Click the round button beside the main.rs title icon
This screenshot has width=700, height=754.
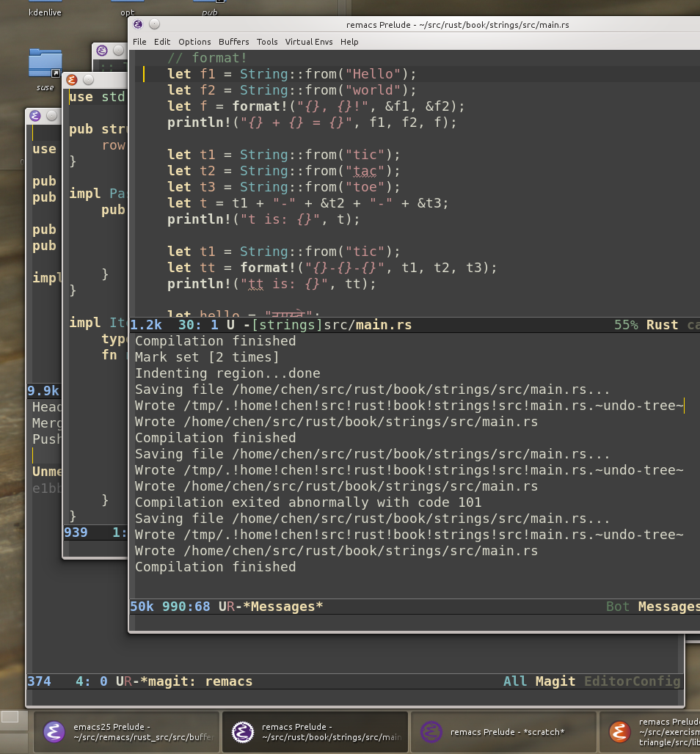154,24
